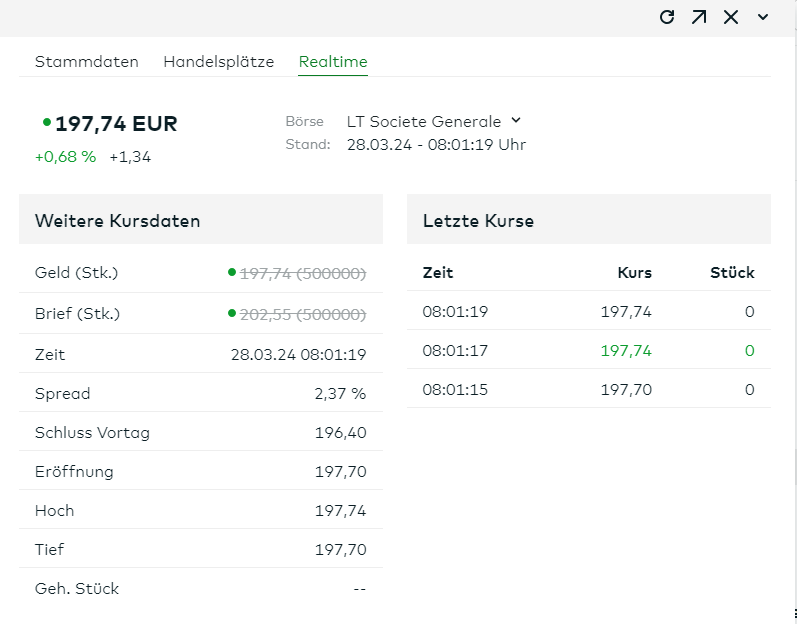The image size is (797, 624).
Task: Open the LT Societe Generale exchange dropdown
Action: (x=424, y=122)
